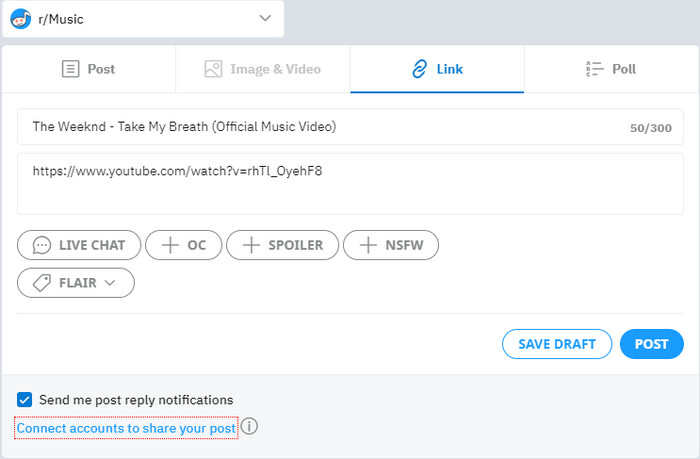Select the Link tab

coord(437,69)
